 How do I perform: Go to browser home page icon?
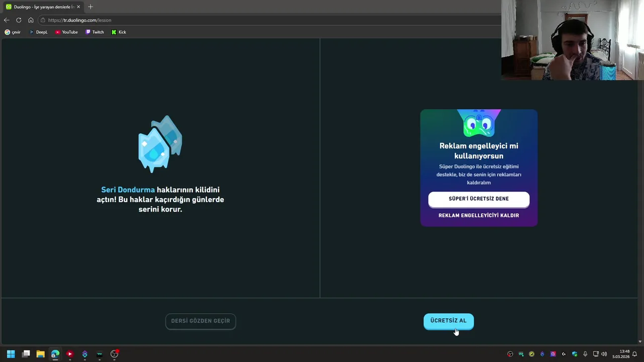coord(31,20)
